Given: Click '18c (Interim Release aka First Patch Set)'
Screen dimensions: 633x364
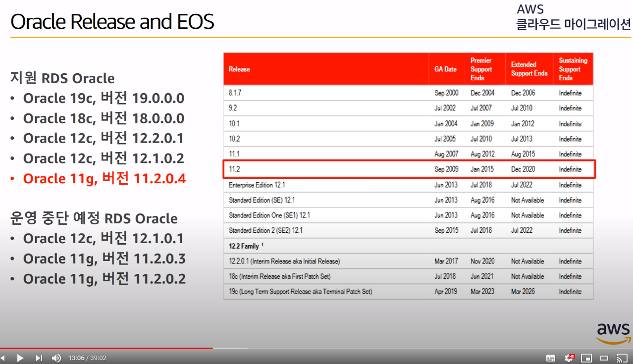Looking at the screenshot, I should point(279,276).
